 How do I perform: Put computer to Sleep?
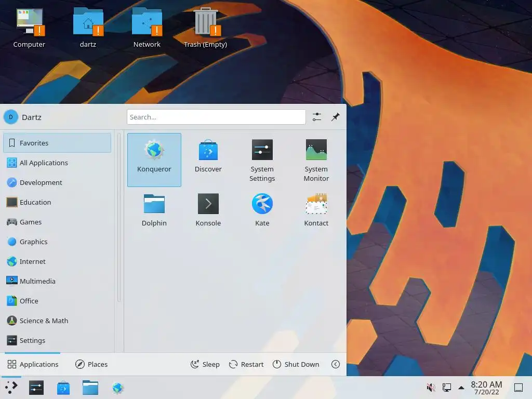pyautogui.click(x=205, y=364)
